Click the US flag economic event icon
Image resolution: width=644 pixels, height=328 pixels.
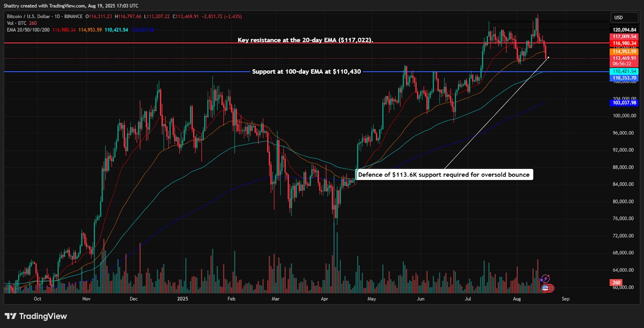(x=545, y=288)
